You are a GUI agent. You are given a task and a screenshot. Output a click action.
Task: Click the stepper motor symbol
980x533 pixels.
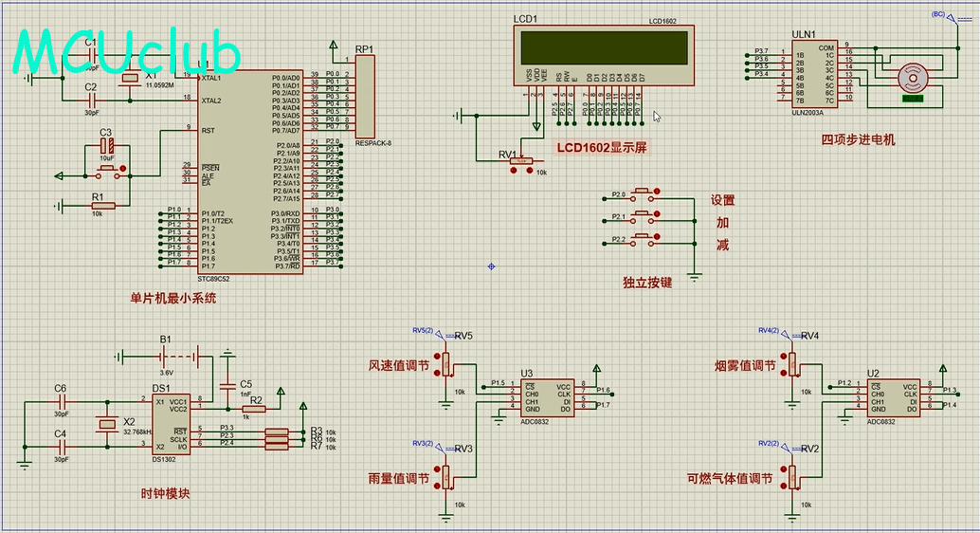(913, 77)
